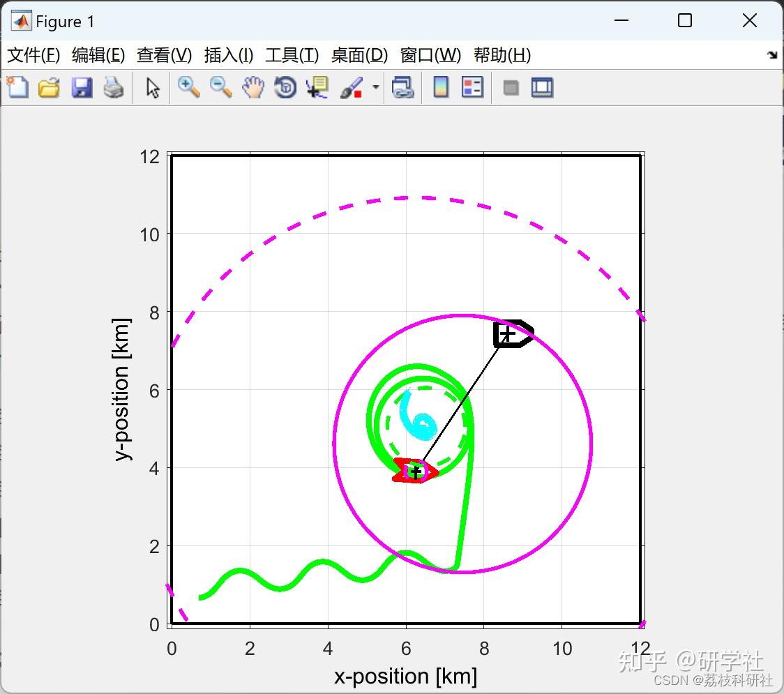
Task: Click the MATLAB logo in title bar
Action: (22, 20)
